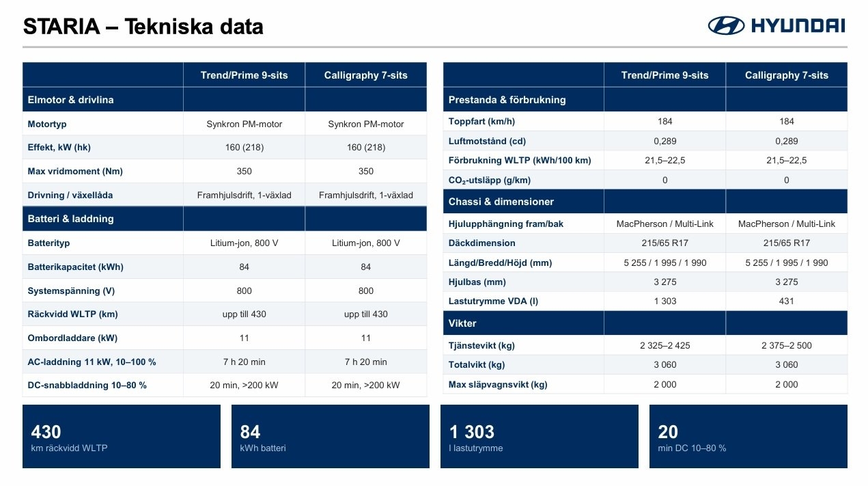Click the "Effekt, kW (hk)" row label

pyautogui.click(x=59, y=148)
